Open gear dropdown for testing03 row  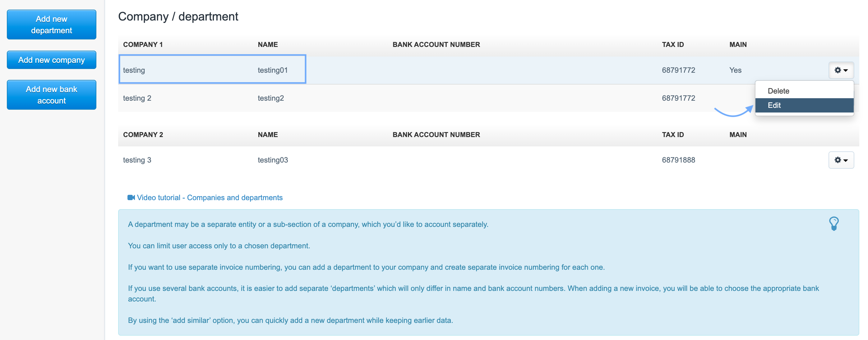(841, 160)
